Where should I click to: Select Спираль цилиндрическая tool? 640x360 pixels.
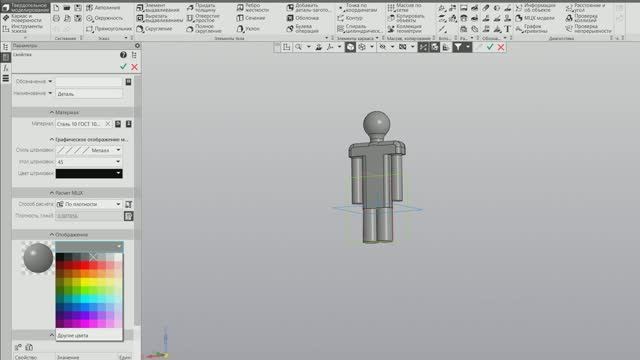click(x=360, y=29)
